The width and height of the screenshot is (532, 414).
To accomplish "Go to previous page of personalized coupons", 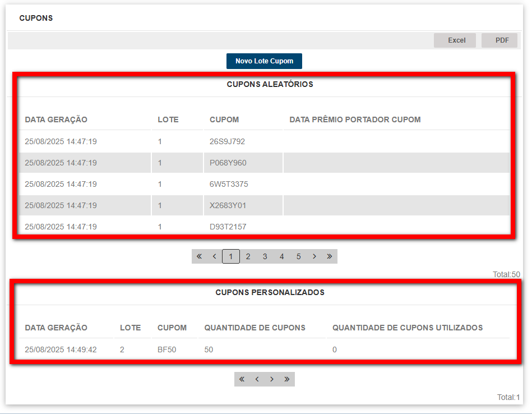I will (x=257, y=379).
